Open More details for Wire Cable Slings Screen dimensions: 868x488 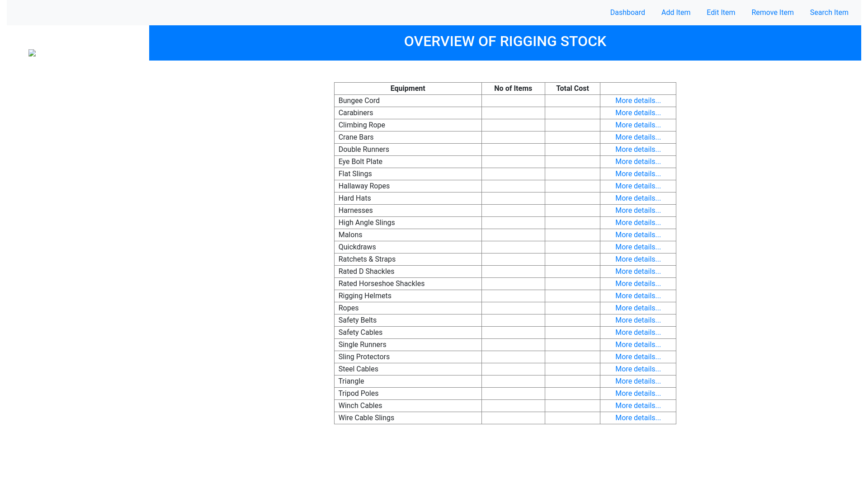(x=638, y=418)
